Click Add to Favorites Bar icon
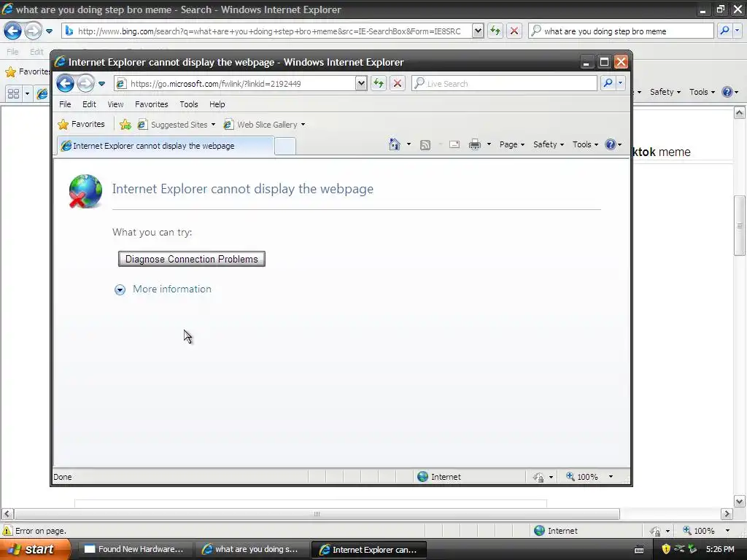 (x=125, y=124)
